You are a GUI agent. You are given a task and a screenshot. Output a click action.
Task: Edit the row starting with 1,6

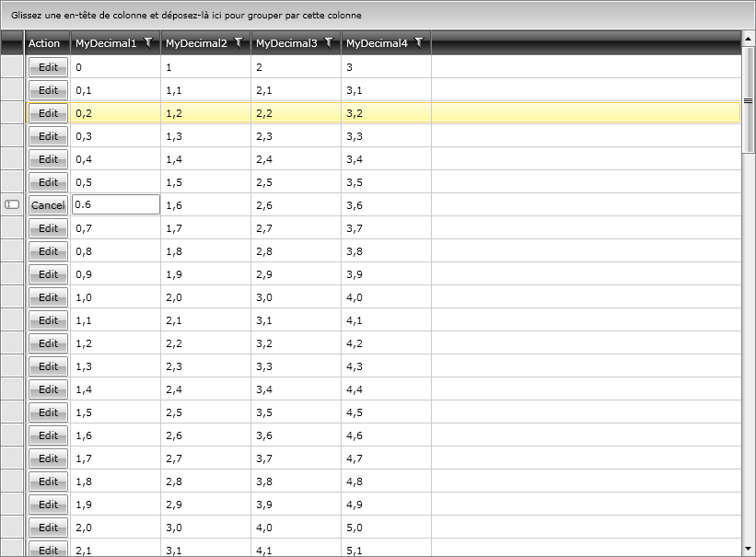coord(48,435)
